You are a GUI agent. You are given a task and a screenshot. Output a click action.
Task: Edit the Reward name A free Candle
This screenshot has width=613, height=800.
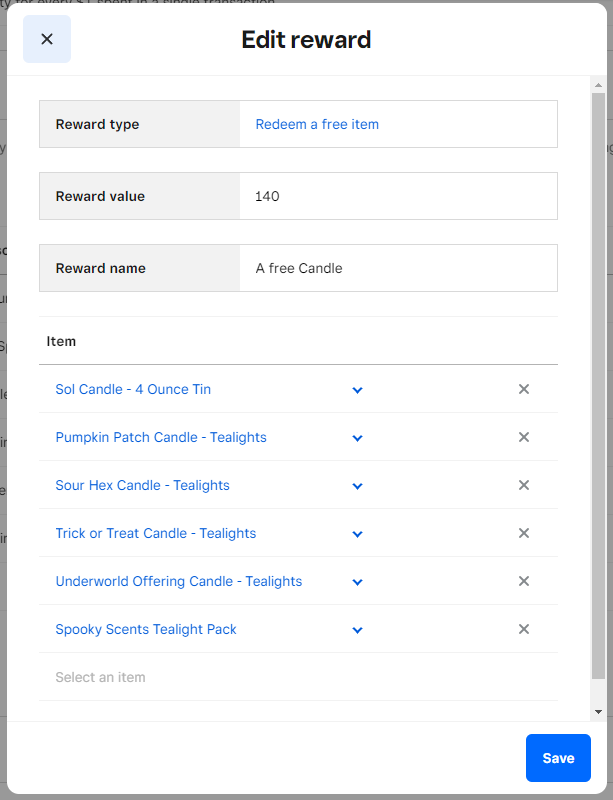click(x=398, y=268)
